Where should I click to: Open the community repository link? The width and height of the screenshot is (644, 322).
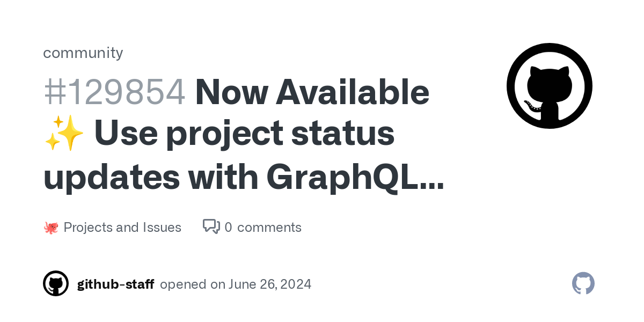(83, 53)
